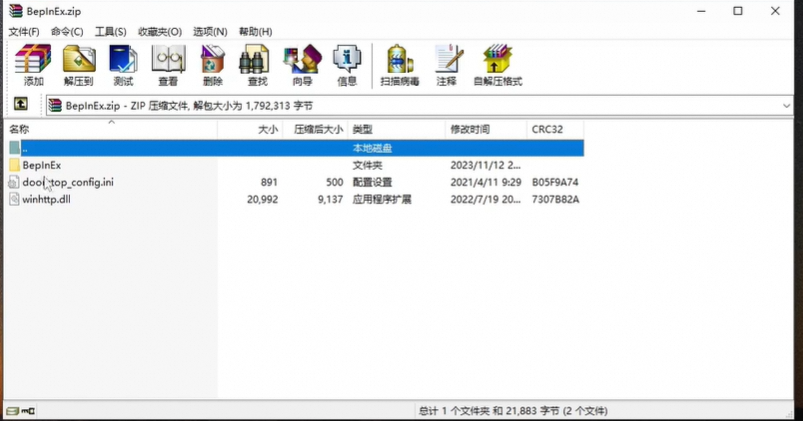Click the winhttp.dll date 2022/7/19
The height and width of the screenshot is (421, 803).
click(485, 199)
